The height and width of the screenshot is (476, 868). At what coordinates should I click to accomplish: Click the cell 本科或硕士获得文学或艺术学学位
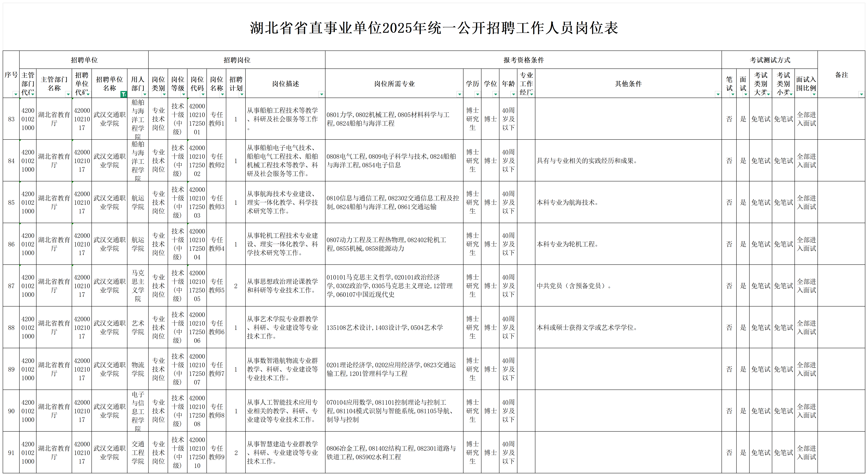(628, 327)
